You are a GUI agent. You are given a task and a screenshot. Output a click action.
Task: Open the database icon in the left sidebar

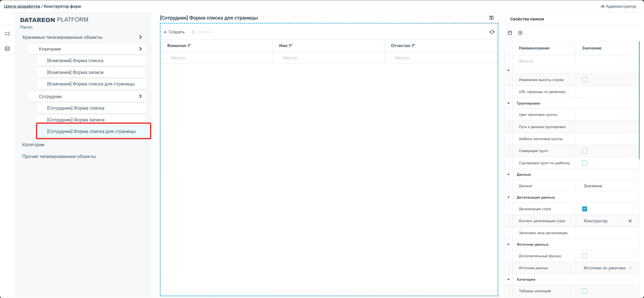pos(7,49)
